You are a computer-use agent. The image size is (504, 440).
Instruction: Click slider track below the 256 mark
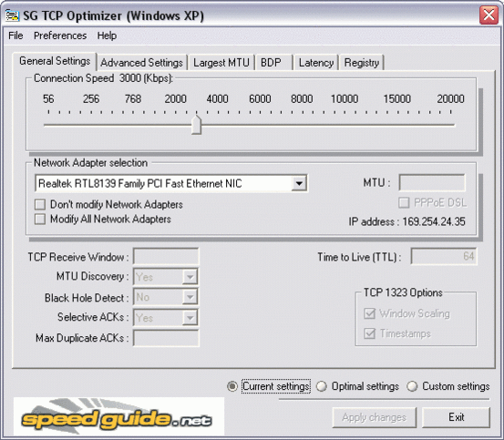click(91, 125)
